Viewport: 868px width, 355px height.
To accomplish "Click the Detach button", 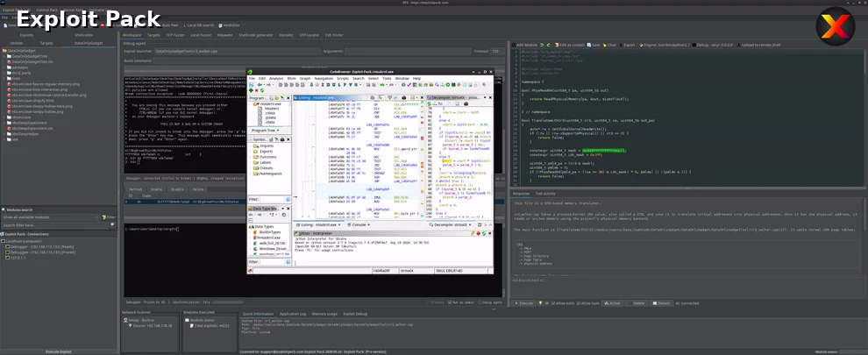I will point(660,303).
